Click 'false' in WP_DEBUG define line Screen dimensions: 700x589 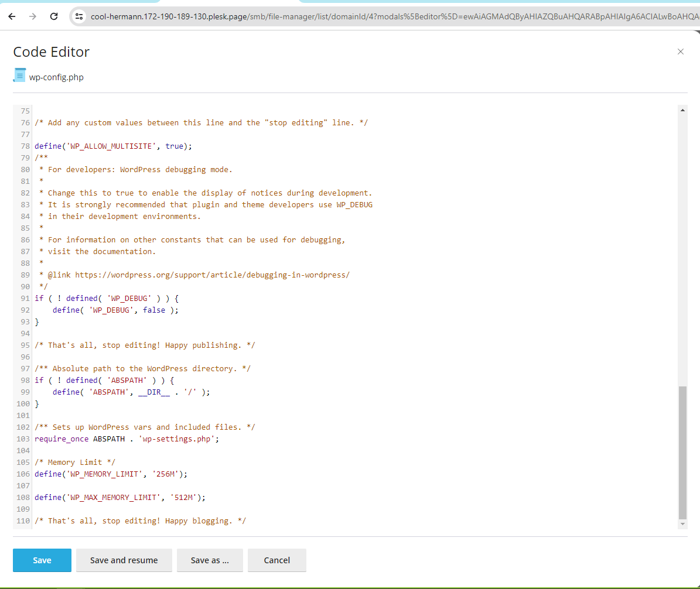pyautogui.click(x=154, y=310)
